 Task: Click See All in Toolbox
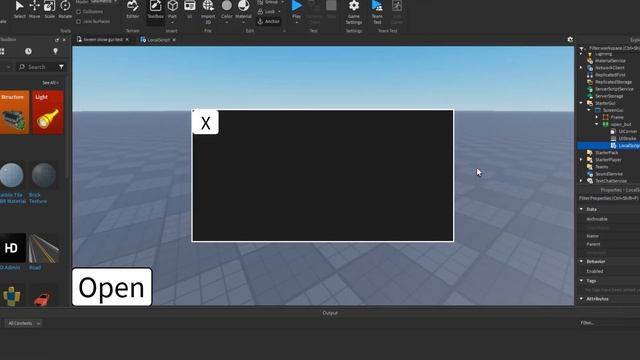click(x=51, y=82)
